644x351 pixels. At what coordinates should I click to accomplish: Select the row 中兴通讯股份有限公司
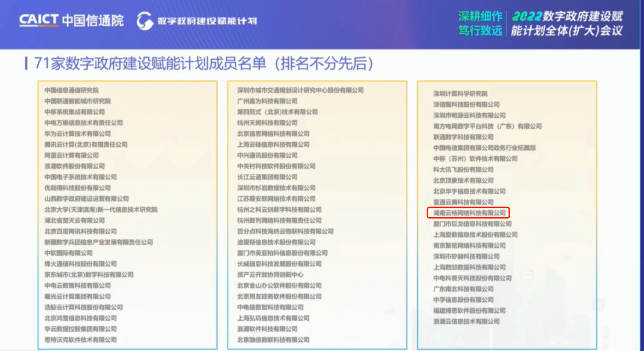pyautogui.click(x=267, y=155)
